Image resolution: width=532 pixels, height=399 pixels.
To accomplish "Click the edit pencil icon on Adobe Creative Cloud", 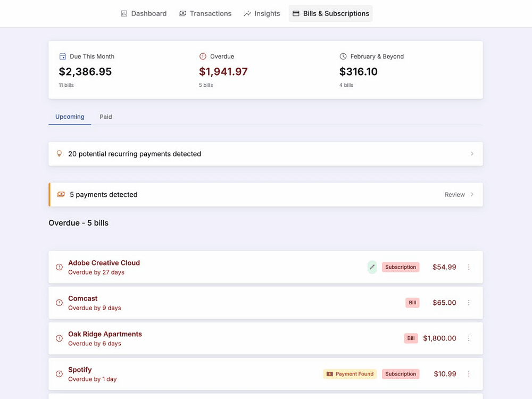I will click(372, 267).
